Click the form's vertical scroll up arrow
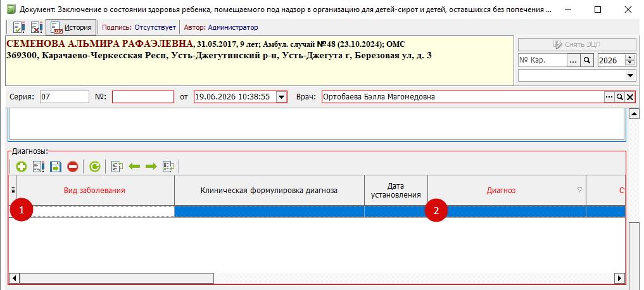 [x=635, y=114]
